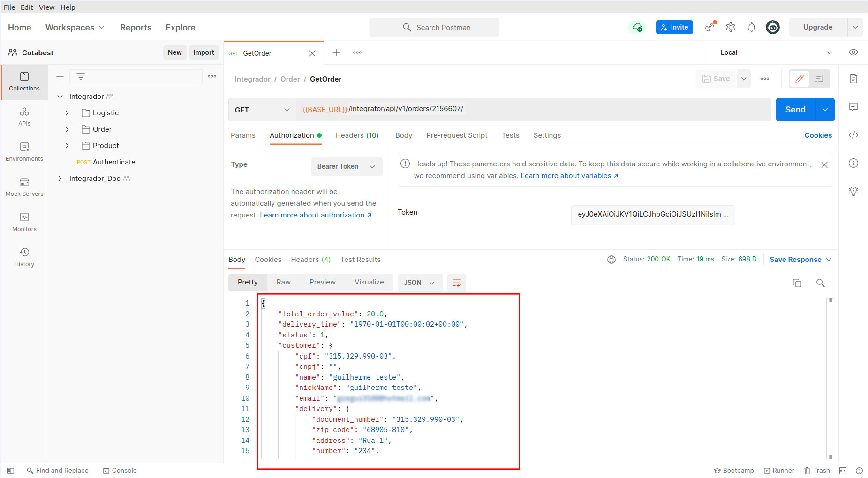Image resolution: width=868 pixels, height=478 pixels.
Task: Open the Workspaces menu
Action: 75,28
